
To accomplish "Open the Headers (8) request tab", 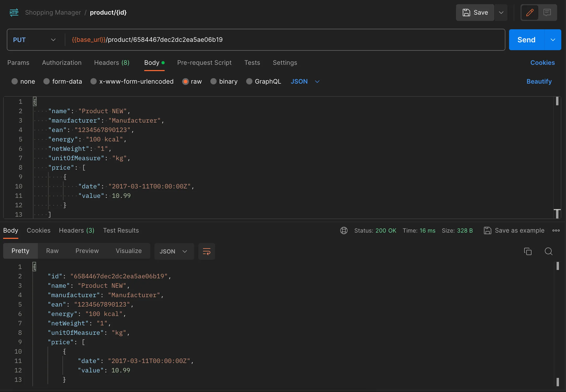I will pos(112,63).
